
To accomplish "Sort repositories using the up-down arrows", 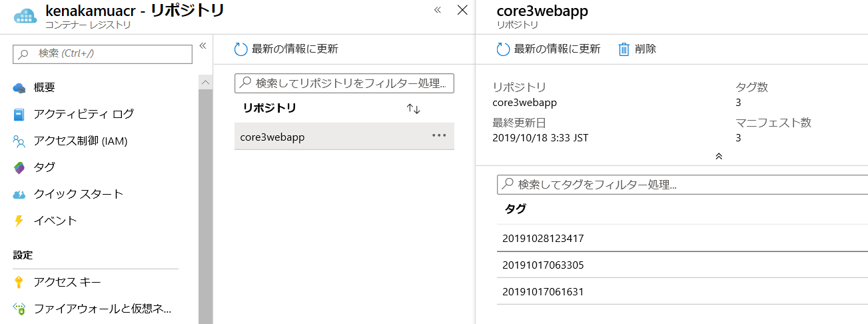I will click(x=414, y=109).
